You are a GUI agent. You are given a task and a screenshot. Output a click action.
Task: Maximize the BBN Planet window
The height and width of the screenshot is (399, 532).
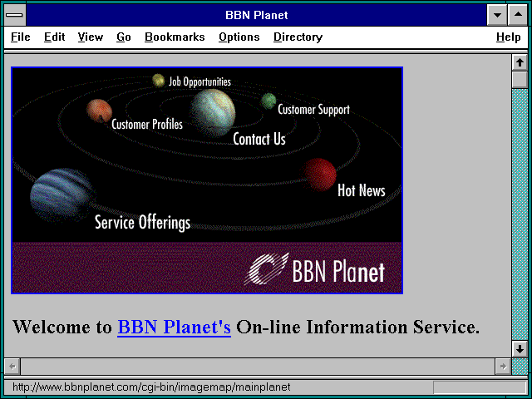518,15
